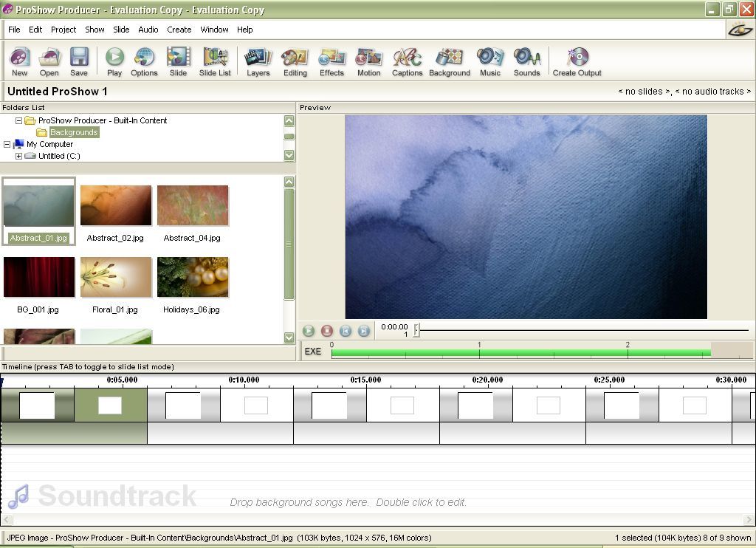
Task: Select Abstract_02.jpg thumbnail
Action: point(116,206)
